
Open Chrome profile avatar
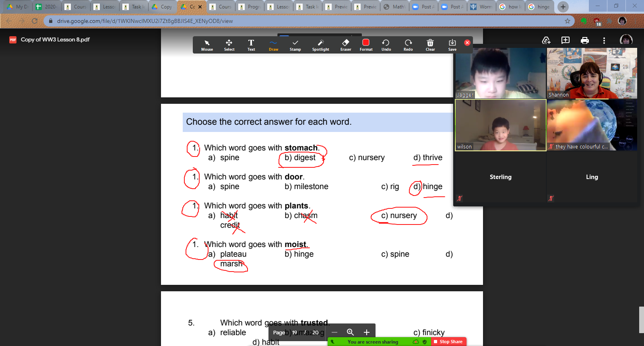click(622, 21)
